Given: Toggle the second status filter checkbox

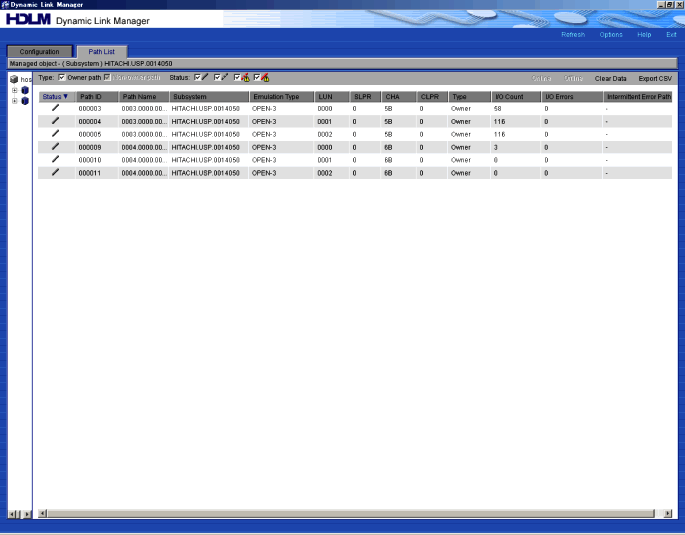Looking at the screenshot, I should pyautogui.click(x=217, y=77).
